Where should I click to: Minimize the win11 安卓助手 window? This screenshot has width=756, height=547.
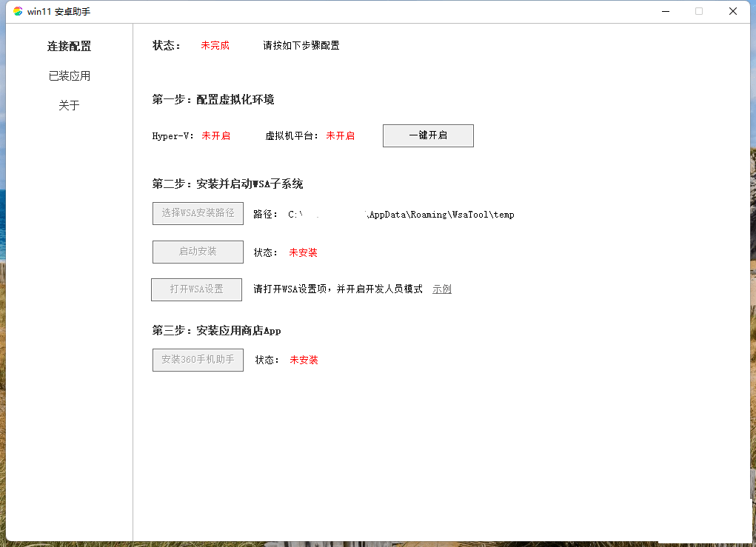666,11
